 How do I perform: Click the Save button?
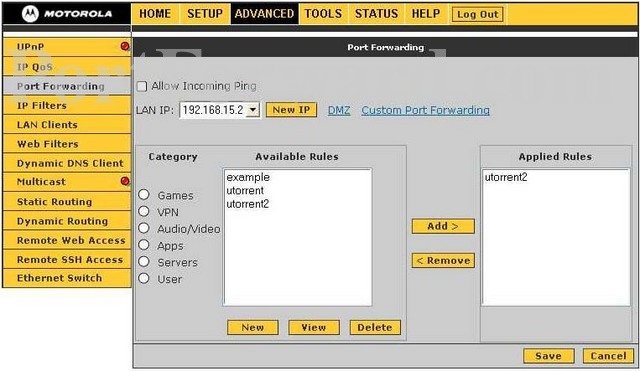pos(549,356)
